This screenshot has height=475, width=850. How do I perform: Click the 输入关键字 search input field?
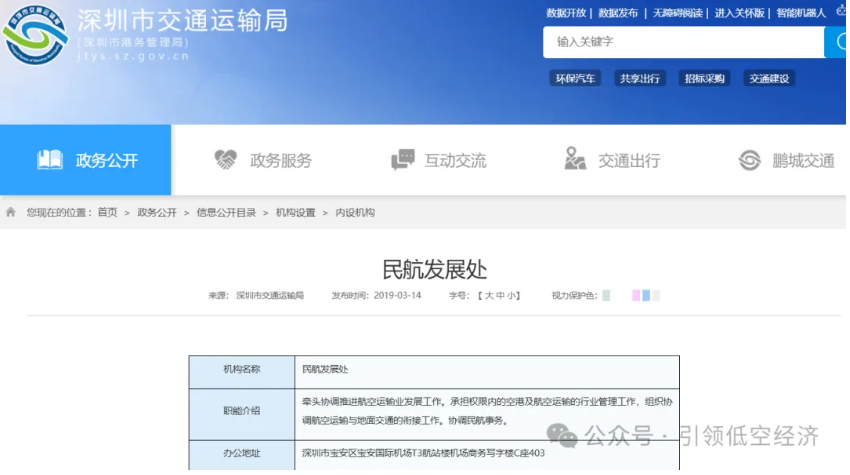[680, 42]
